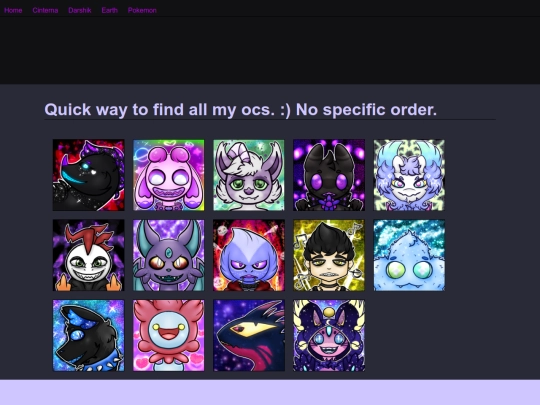Go to the Cintema page link

point(45,10)
